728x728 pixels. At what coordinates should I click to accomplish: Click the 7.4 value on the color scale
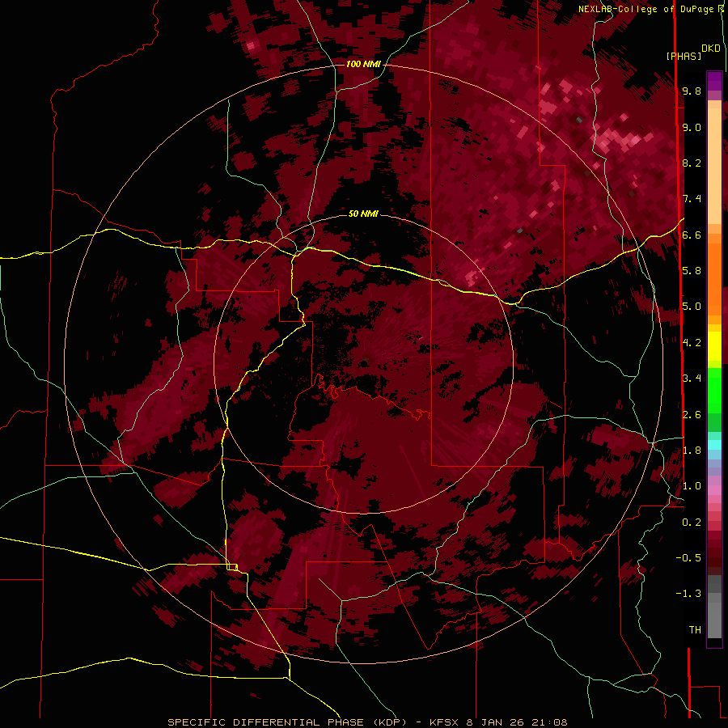click(692, 199)
